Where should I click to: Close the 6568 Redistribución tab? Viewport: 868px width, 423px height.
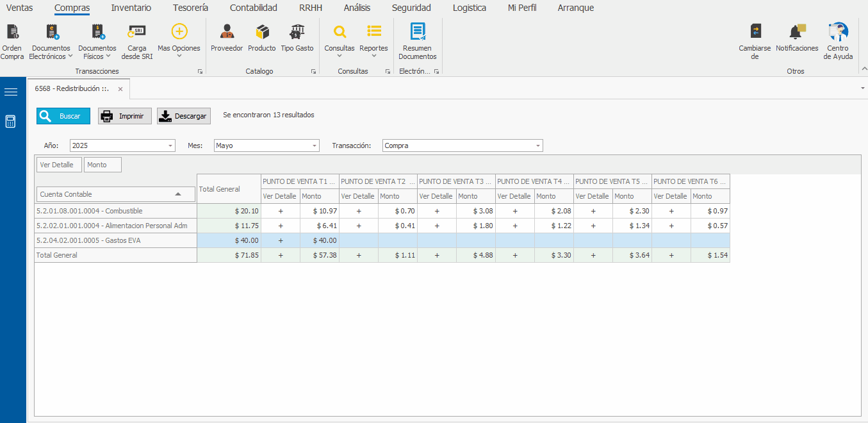120,89
